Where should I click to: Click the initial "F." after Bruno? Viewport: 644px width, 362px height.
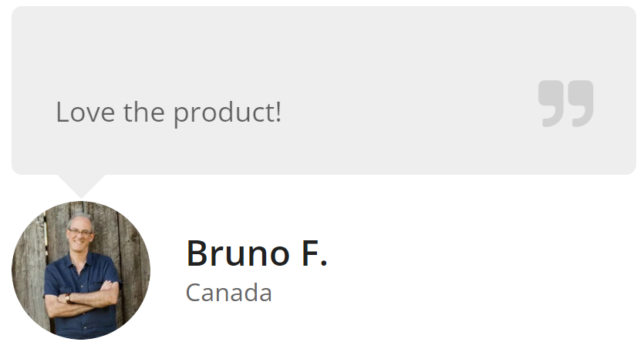[x=312, y=253]
